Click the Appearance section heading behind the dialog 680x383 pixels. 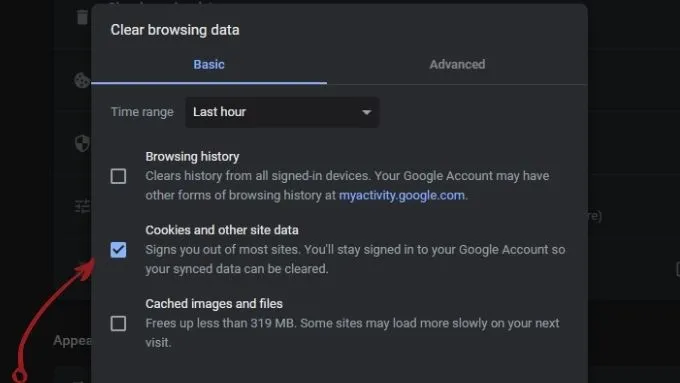(72, 340)
